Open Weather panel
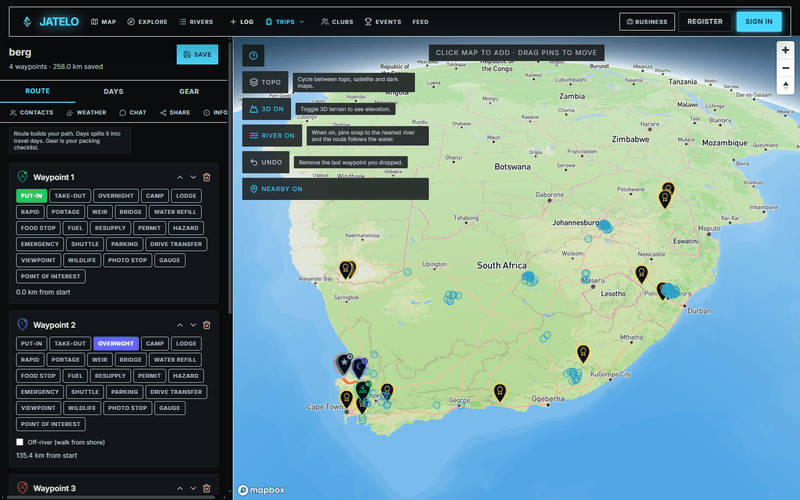This screenshot has height=500, width=800. coord(86,113)
